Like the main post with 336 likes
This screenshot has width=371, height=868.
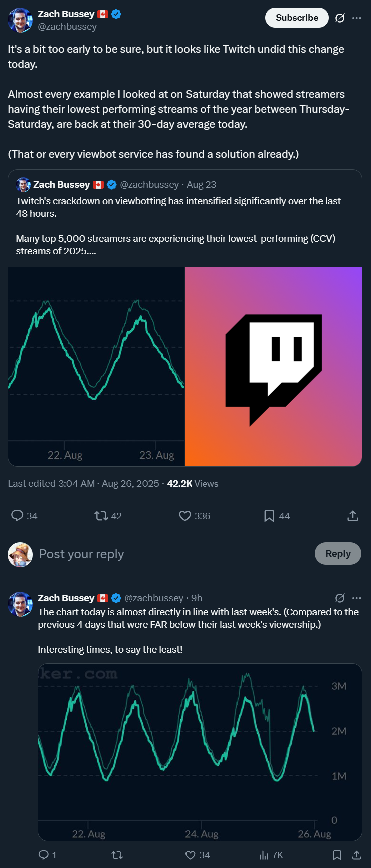185,516
